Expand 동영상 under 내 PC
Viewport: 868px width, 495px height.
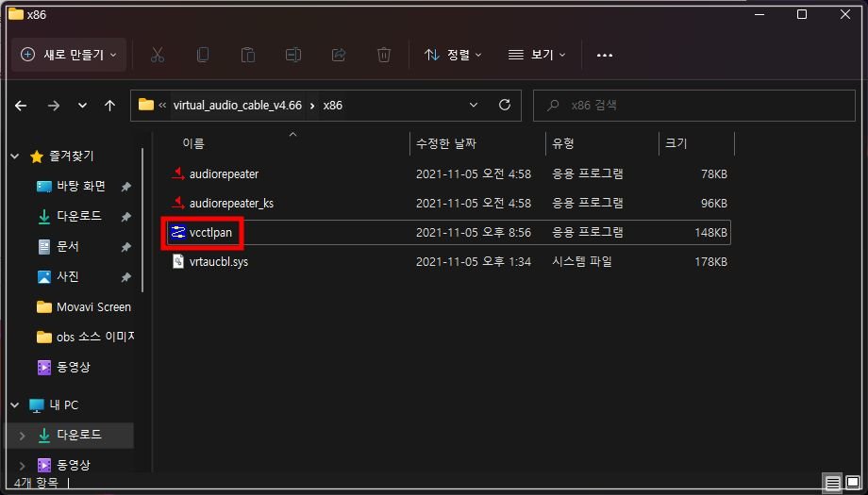22,466
